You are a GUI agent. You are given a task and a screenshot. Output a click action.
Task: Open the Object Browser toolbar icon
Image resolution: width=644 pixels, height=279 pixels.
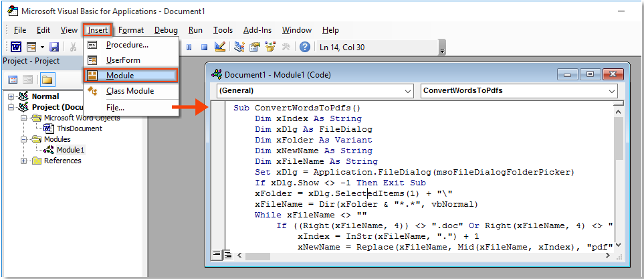click(270, 47)
